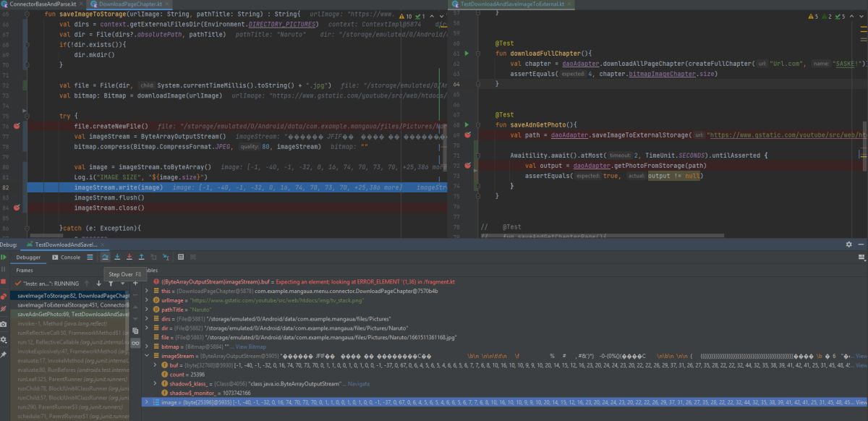
Task: Click the copy watch duplicate icon
Action: (x=135, y=331)
